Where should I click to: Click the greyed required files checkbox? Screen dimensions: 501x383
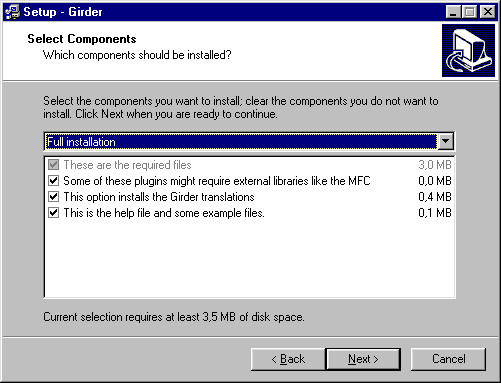coord(54,165)
